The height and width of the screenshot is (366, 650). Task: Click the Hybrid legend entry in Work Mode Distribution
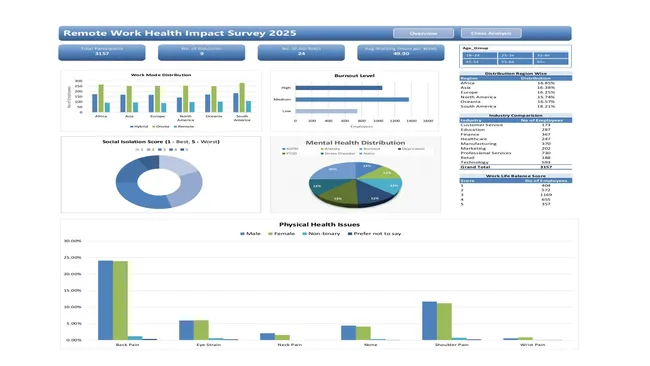tap(139, 126)
